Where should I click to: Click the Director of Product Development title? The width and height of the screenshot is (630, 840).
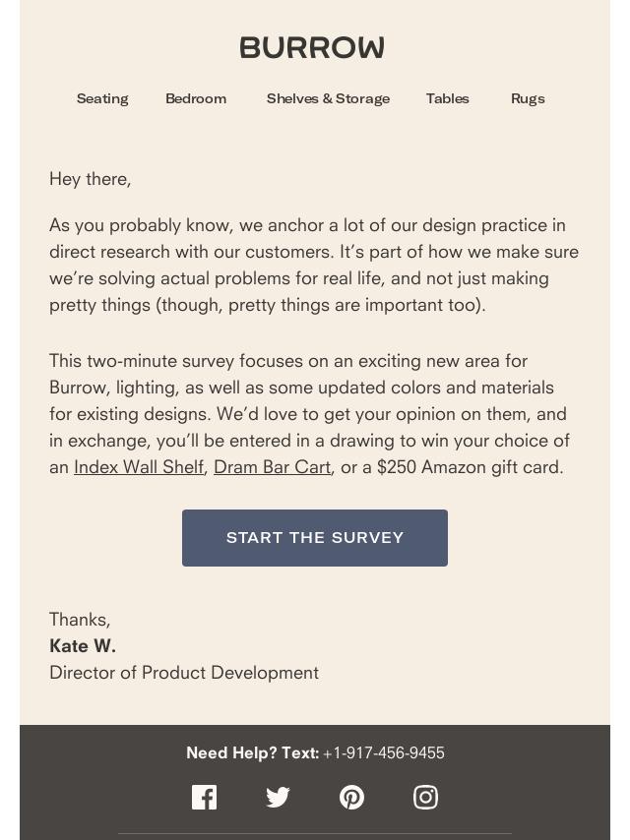tap(184, 673)
